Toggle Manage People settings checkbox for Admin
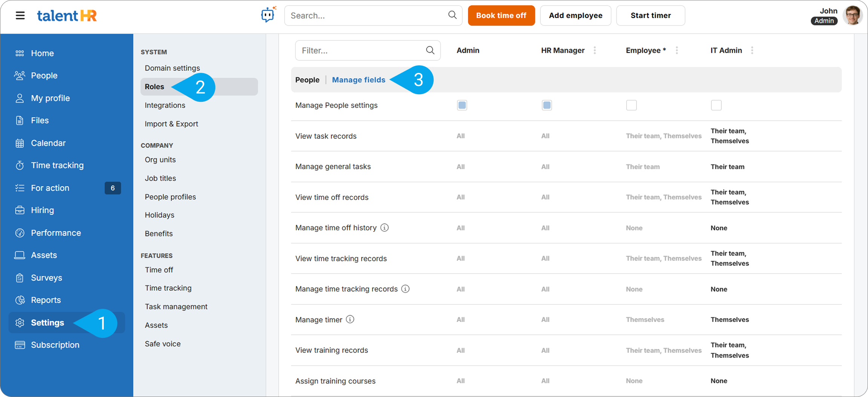 pos(462,105)
